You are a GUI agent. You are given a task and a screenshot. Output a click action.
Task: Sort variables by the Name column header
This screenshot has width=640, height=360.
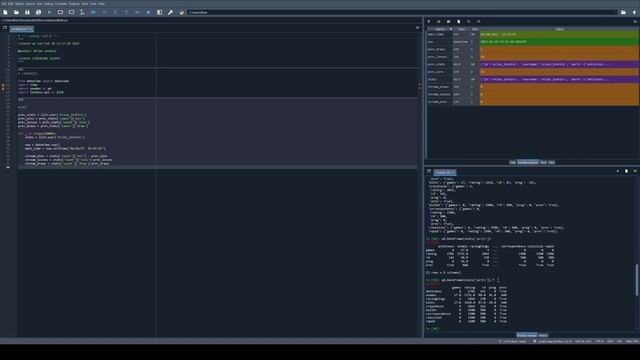pos(440,29)
